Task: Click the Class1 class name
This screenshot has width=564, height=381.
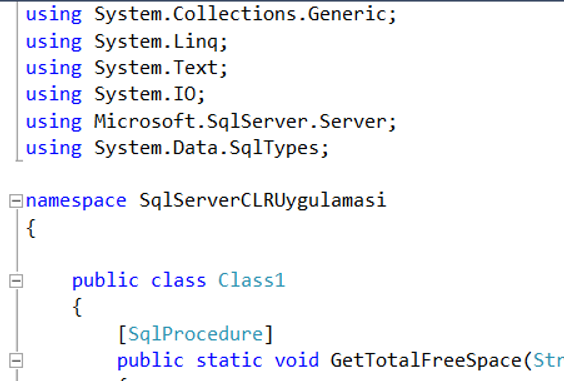Action: click(251, 280)
